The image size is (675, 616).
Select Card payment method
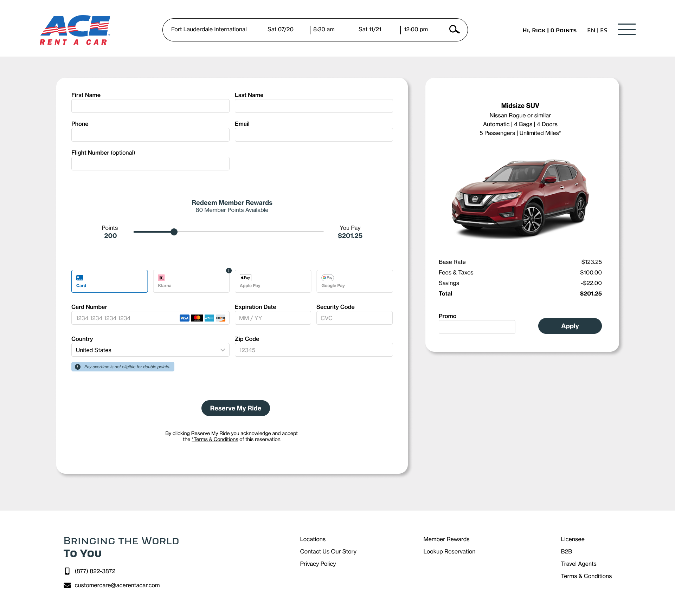coord(109,281)
